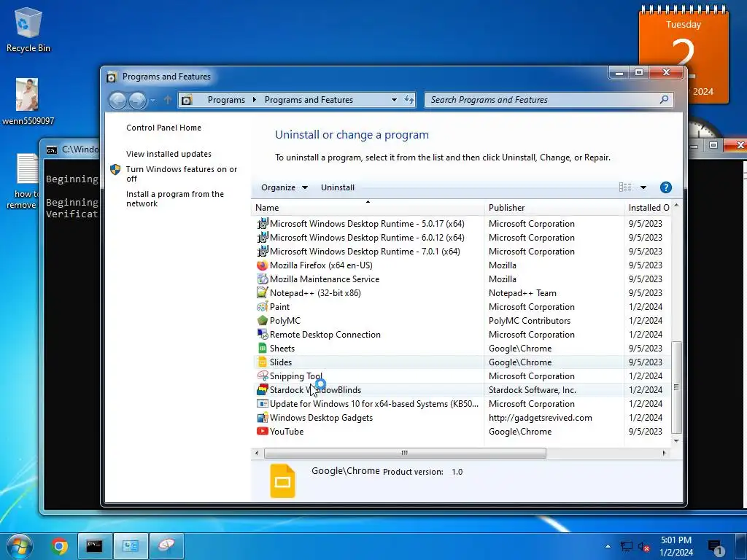Viewport: 747px width, 560px height.
Task: Show hidden tray icons arrow
Action: pos(608,547)
